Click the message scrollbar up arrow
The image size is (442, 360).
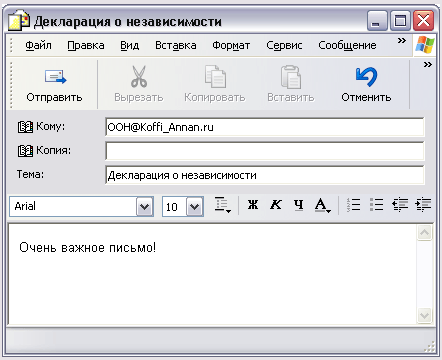[x=424, y=232]
